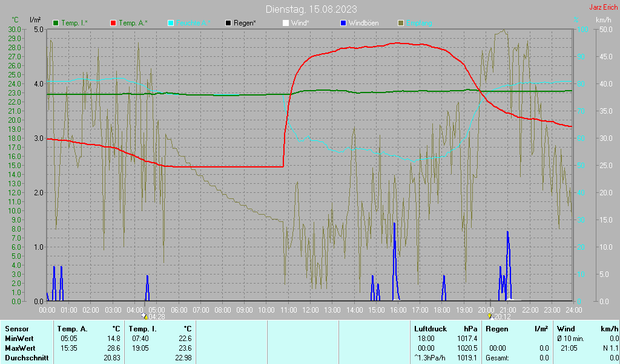Image resolution: width=620 pixels, height=364 pixels.
Task: Click the green Temp. I. legend swatch
Action: click(x=56, y=23)
